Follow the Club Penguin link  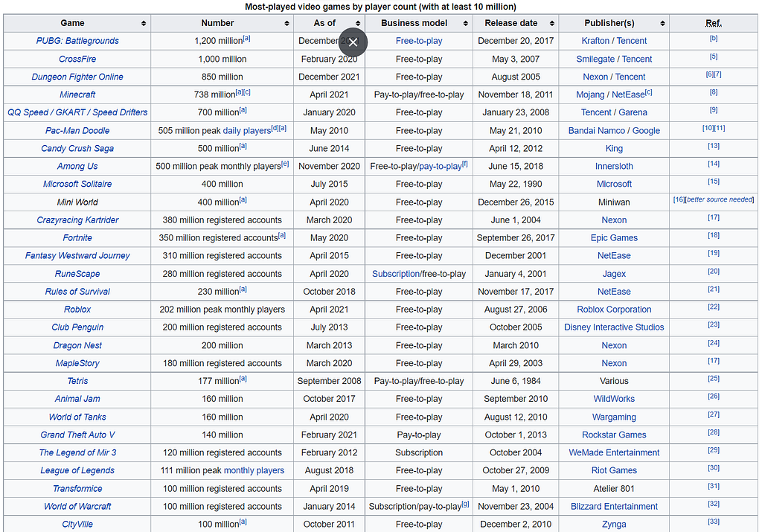pos(77,327)
